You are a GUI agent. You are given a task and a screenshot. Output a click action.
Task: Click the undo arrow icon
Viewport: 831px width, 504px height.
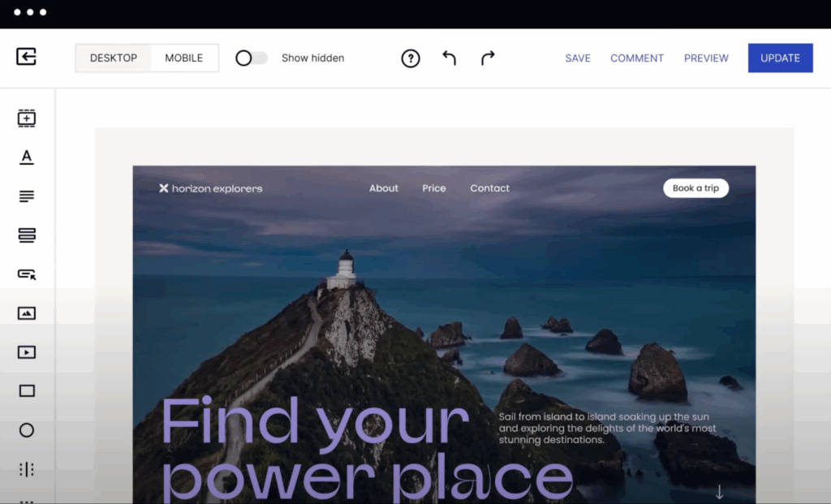[449, 58]
